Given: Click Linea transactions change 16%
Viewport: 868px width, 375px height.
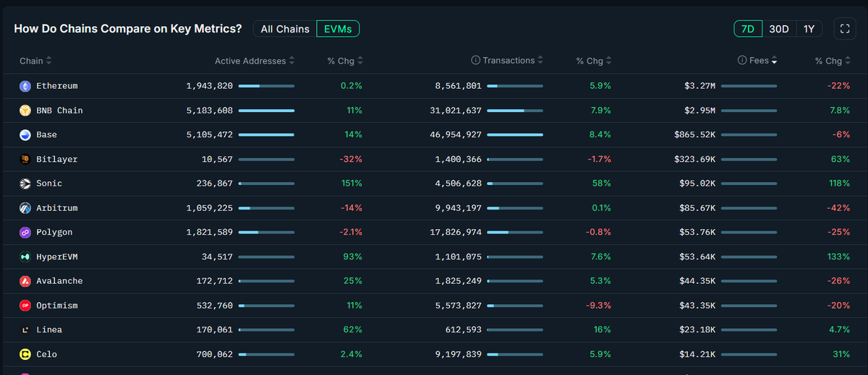Looking at the screenshot, I should 603,330.
